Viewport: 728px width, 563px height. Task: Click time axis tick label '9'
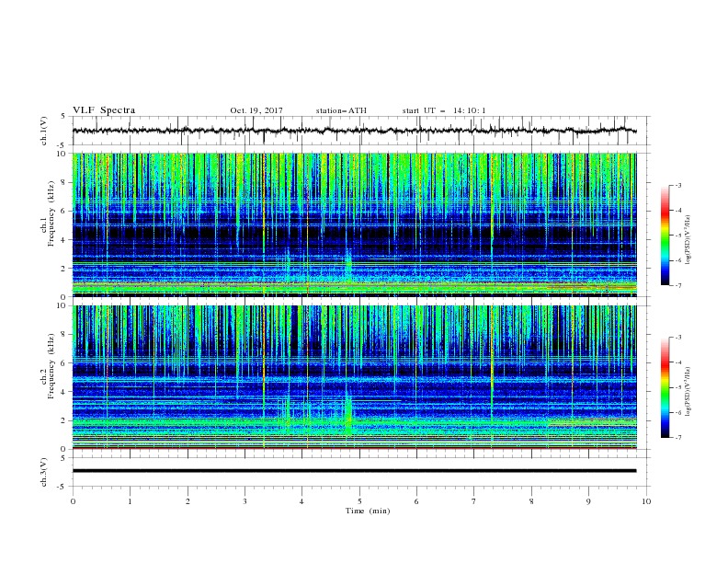pos(588,501)
